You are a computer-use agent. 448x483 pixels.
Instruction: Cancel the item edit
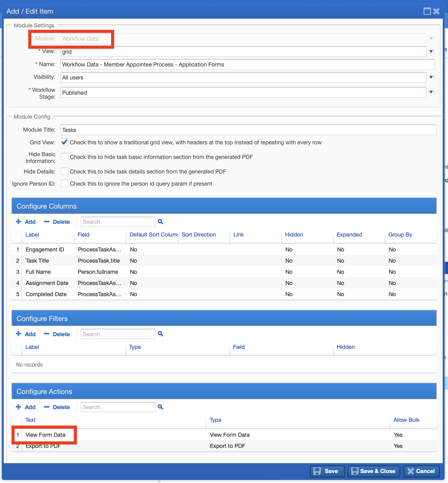click(x=421, y=471)
